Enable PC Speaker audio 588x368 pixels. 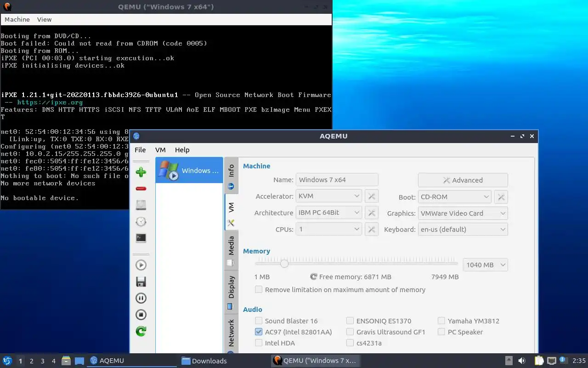point(441,332)
